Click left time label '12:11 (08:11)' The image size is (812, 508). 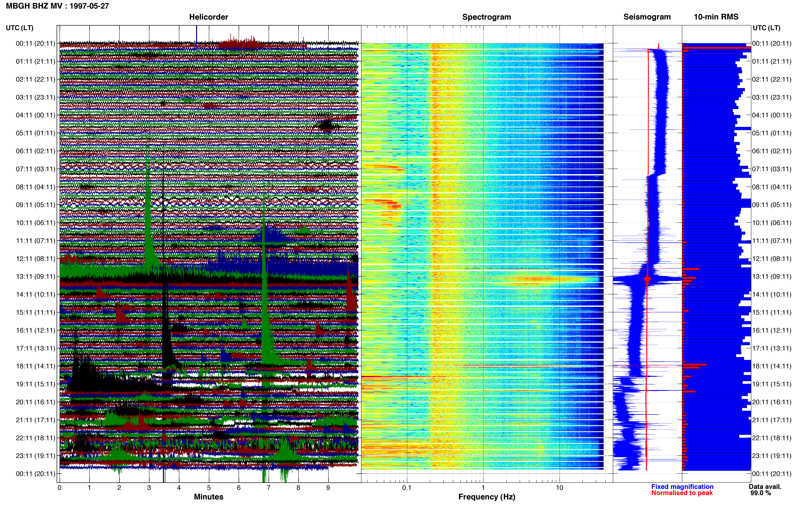coord(36,259)
